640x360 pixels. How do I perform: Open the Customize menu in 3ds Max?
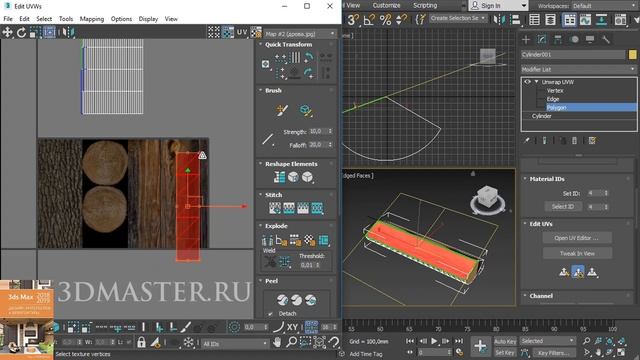pos(386,6)
